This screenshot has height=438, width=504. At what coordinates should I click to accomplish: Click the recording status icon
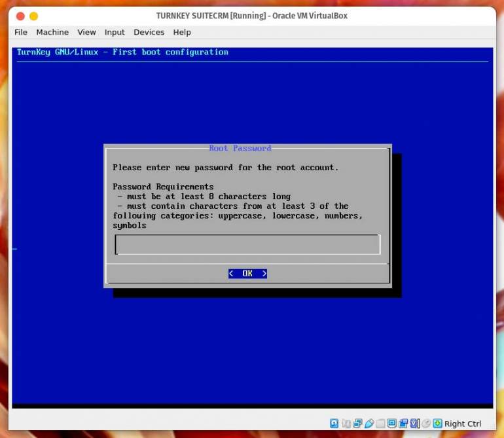pos(403,423)
